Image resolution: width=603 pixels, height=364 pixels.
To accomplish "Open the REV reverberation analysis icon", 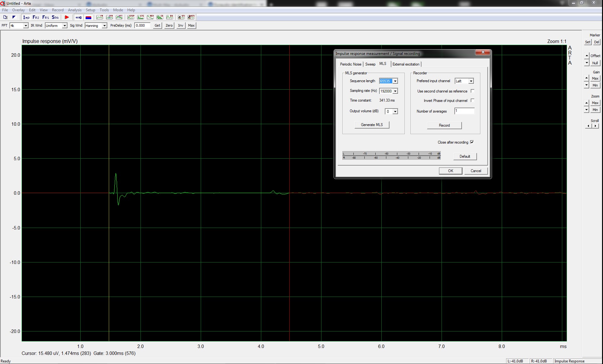I will tap(150, 17).
